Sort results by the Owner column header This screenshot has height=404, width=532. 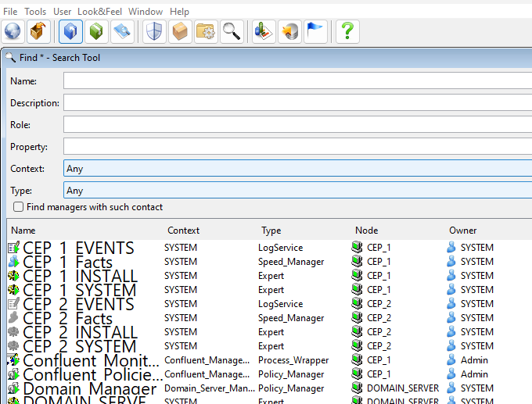pos(463,231)
